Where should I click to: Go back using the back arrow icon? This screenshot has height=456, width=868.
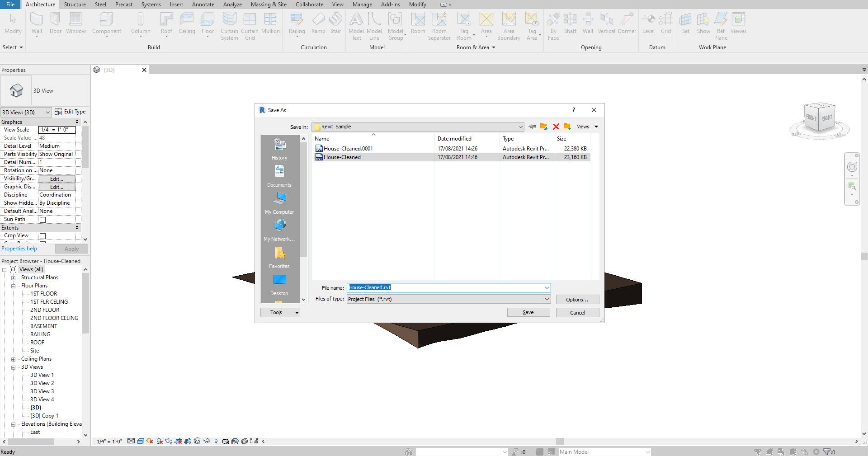pos(532,127)
